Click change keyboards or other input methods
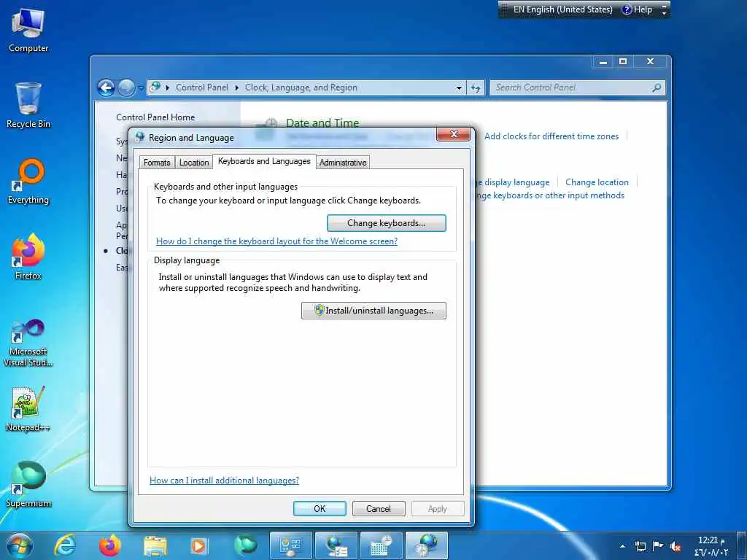Image resolution: width=747 pixels, height=560 pixels. [550, 195]
